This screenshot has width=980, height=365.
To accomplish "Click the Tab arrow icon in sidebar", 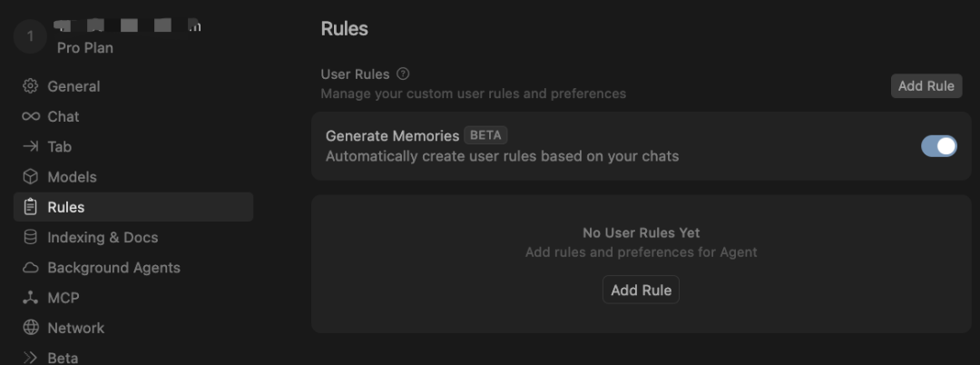I will click(31, 146).
